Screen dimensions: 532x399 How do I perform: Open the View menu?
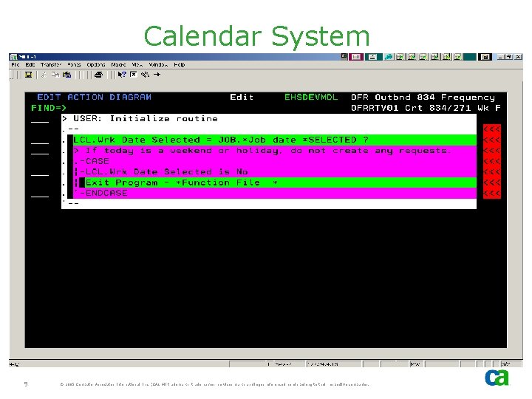coord(137,64)
